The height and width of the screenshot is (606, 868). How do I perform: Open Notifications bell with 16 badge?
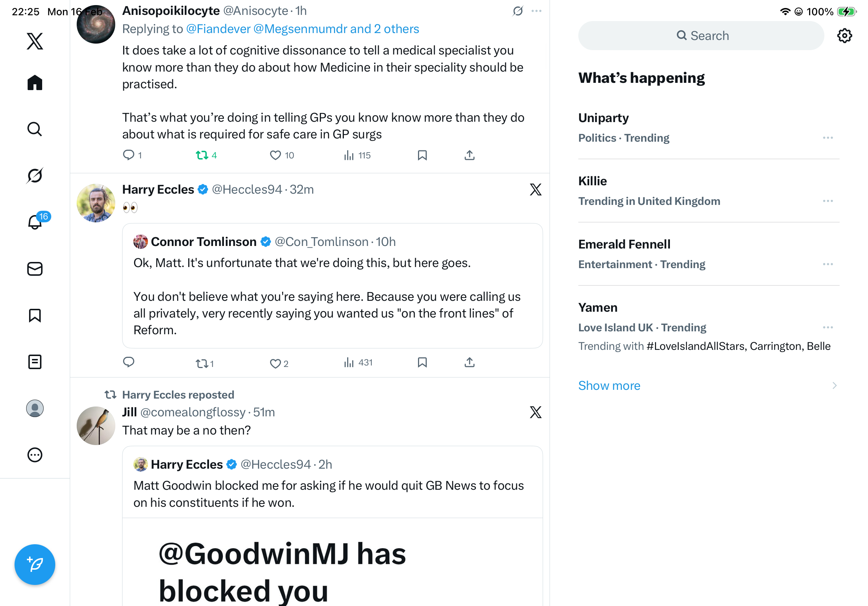[36, 222]
